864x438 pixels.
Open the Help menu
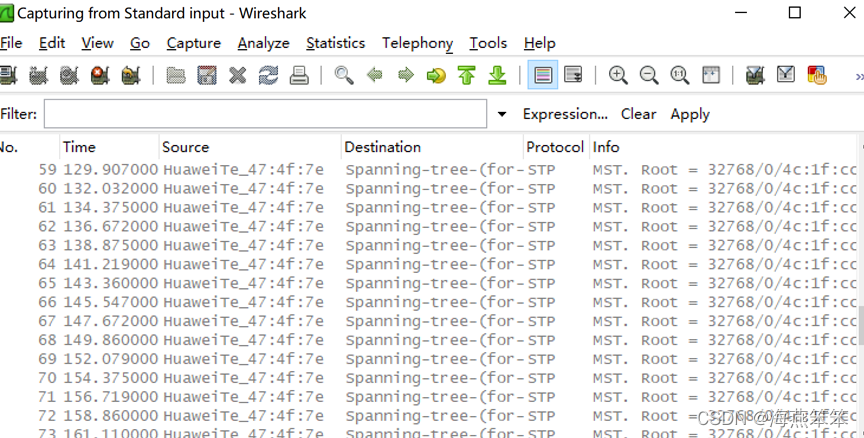[539, 43]
